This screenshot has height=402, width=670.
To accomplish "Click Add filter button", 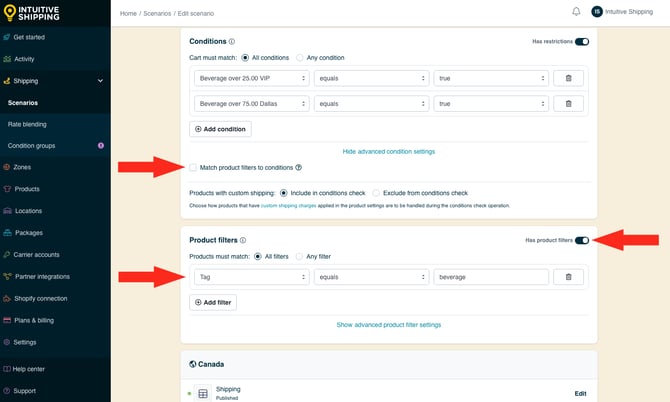I will (213, 302).
